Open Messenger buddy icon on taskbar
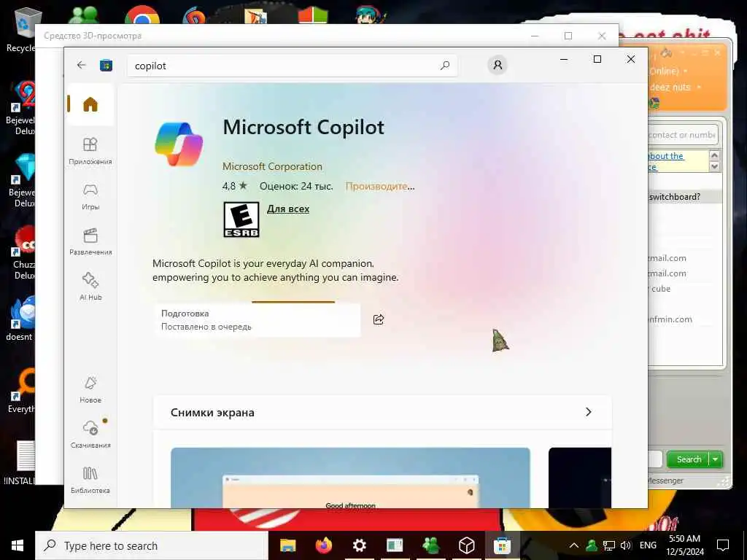 (x=430, y=545)
